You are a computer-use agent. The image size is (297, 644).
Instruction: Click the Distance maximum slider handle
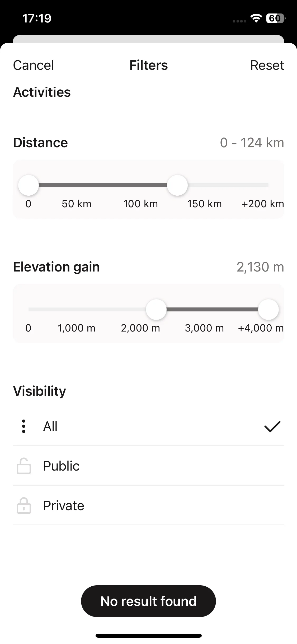[177, 185]
